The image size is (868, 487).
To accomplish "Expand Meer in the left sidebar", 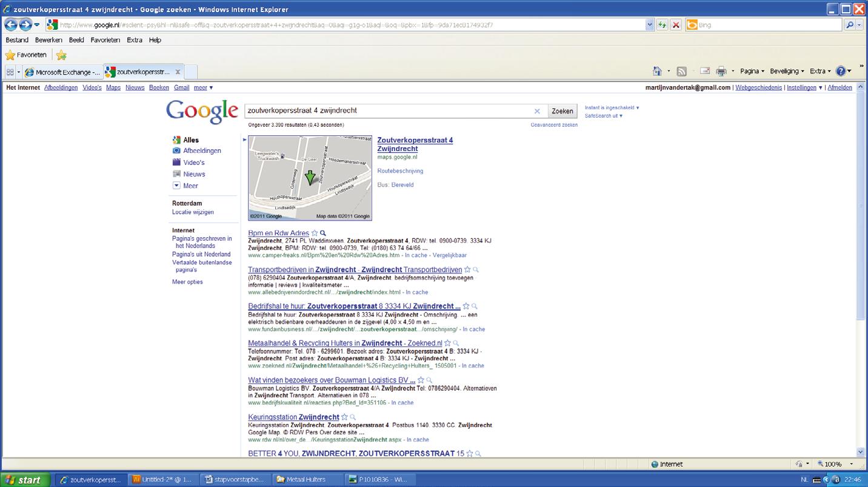I will [190, 186].
